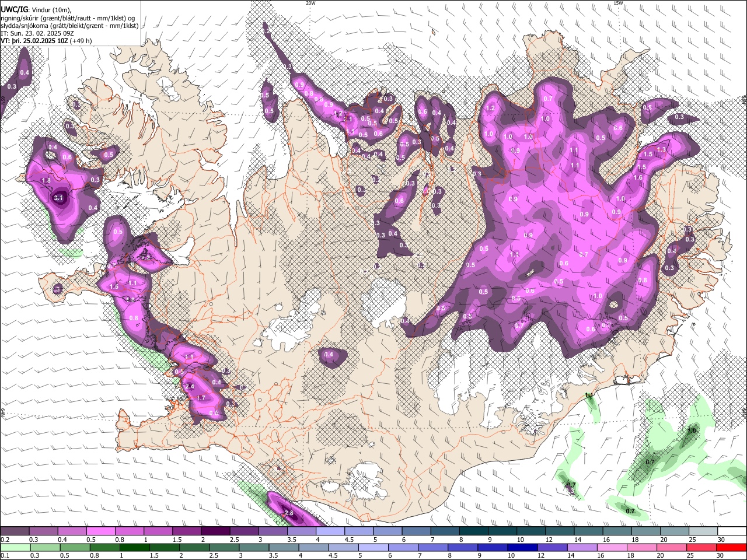Screen dimensions: 747x560
Task: Select the dark green 1–1.5 swatch in bottom legend
Action: click(134, 547)
